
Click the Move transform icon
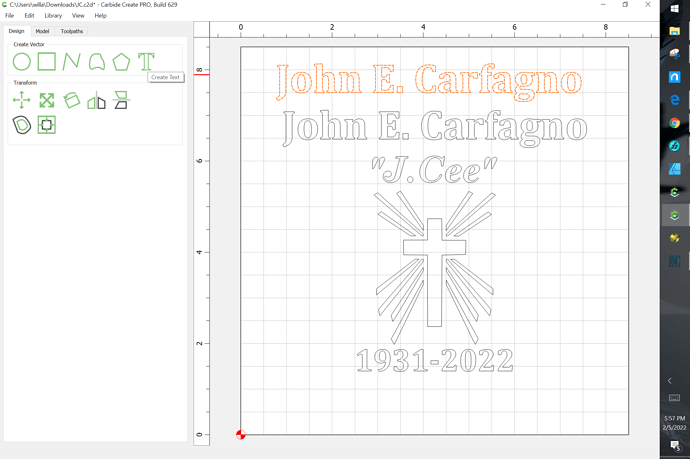(x=22, y=100)
